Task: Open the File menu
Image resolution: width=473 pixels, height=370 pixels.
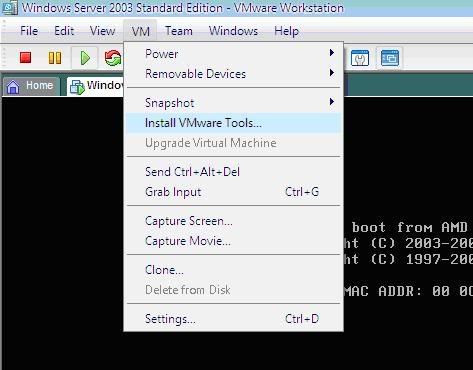Action: 29,31
